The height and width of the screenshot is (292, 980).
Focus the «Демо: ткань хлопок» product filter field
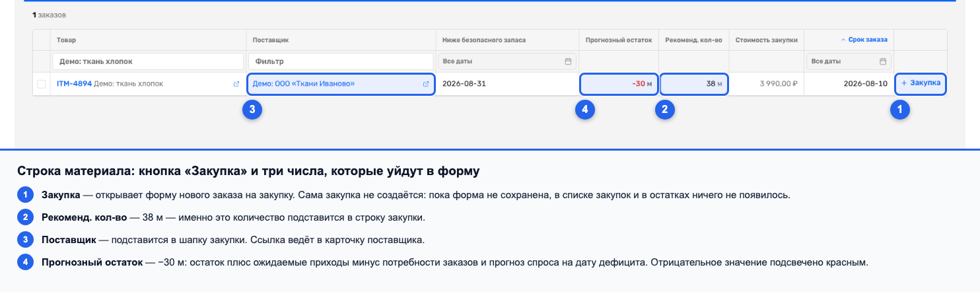point(149,61)
